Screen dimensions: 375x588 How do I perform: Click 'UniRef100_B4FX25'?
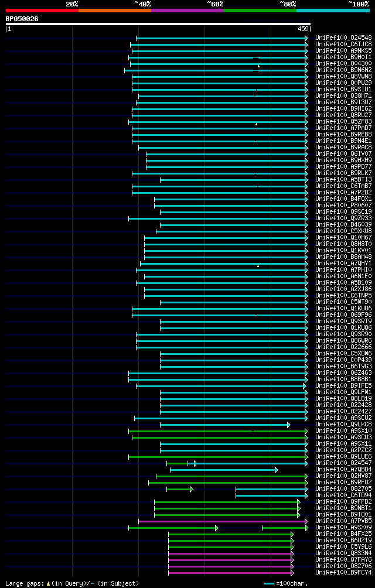click(343, 534)
